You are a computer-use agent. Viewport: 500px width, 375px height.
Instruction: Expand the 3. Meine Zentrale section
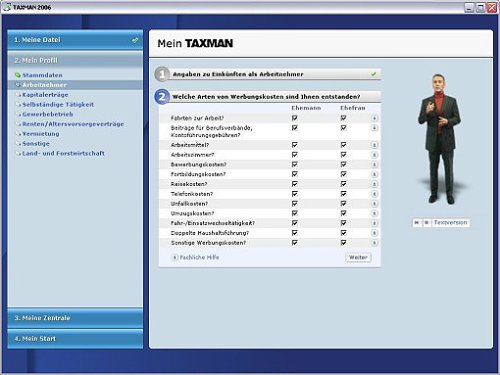click(x=75, y=318)
